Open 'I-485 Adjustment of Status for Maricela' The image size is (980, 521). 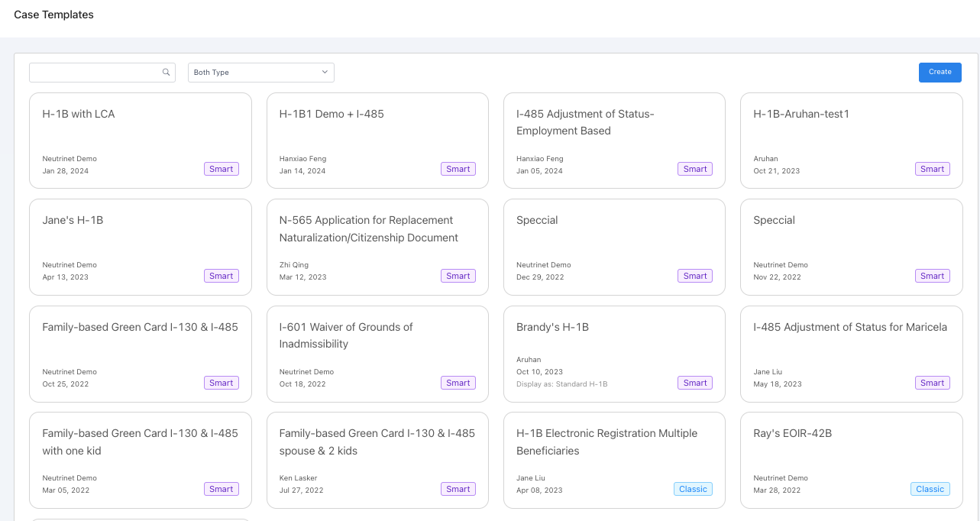click(851, 353)
